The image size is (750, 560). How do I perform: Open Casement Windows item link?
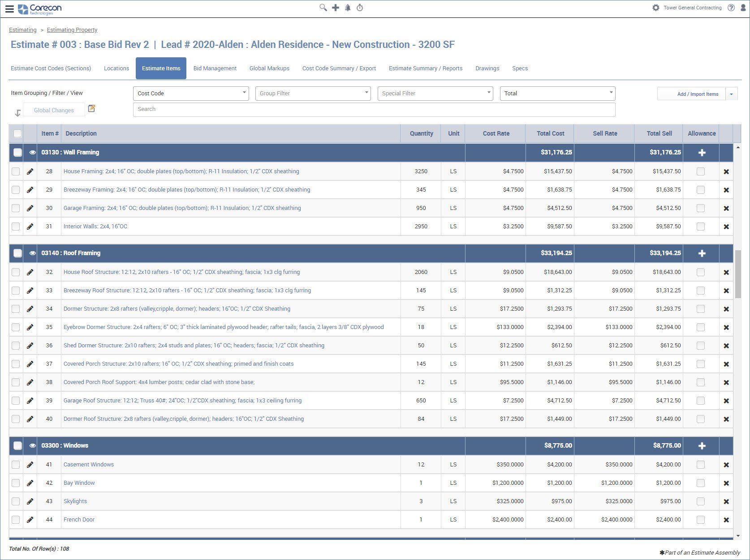coord(89,465)
